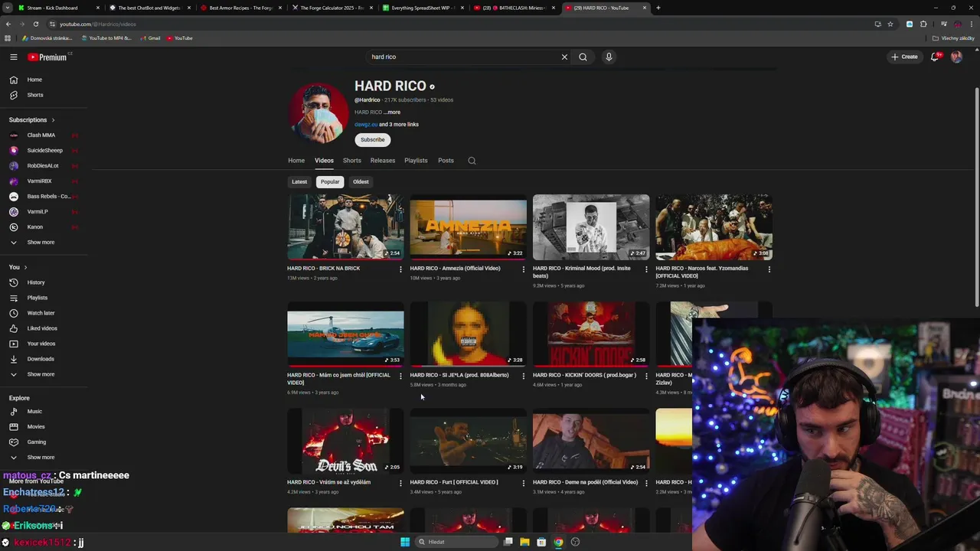
Task: Switch to channel Releases tab
Action: point(383,161)
